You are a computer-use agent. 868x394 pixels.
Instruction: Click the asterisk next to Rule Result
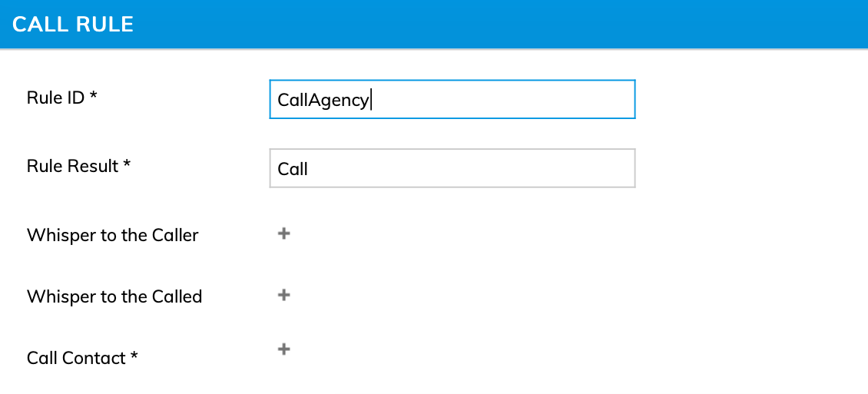tap(127, 165)
